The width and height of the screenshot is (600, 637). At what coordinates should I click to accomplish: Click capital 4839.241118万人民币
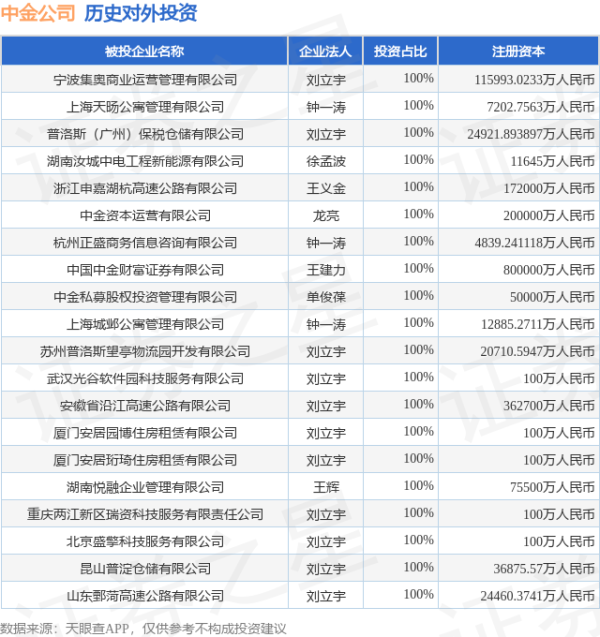coord(534,243)
